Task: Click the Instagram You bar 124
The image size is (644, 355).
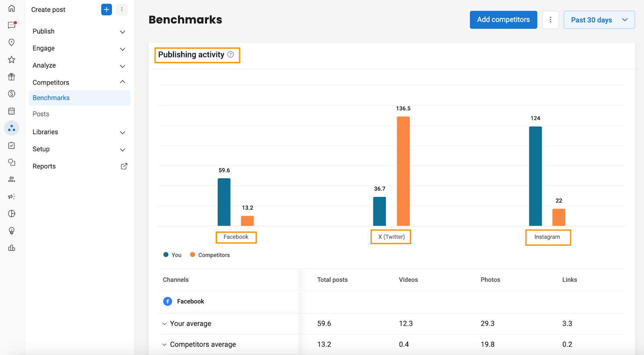Action: 535,176
